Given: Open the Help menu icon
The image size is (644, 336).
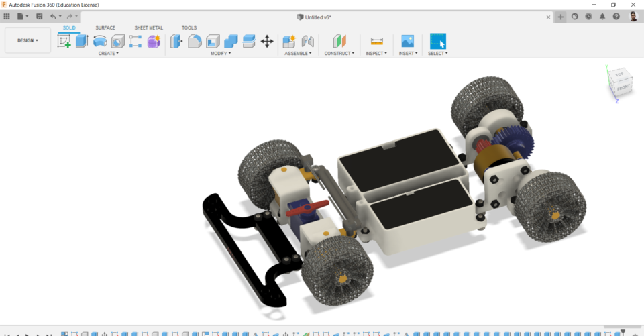Looking at the screenshot, I should [616, 16].
